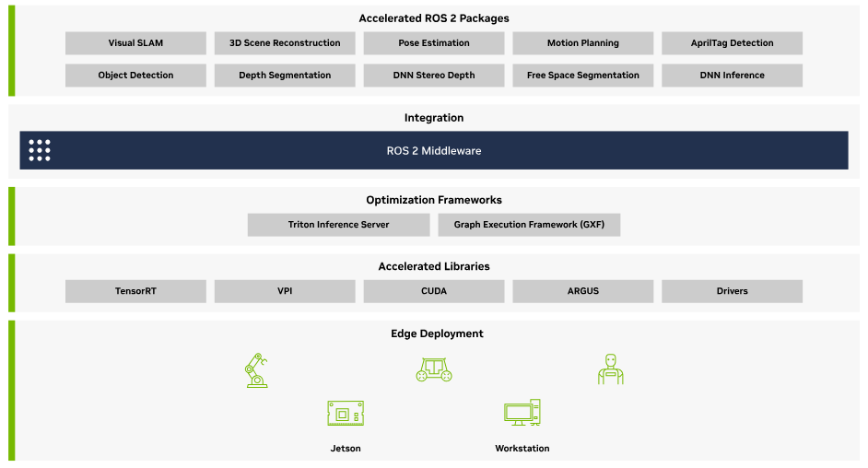Click the Jetson label text

[x=346, y=449]
